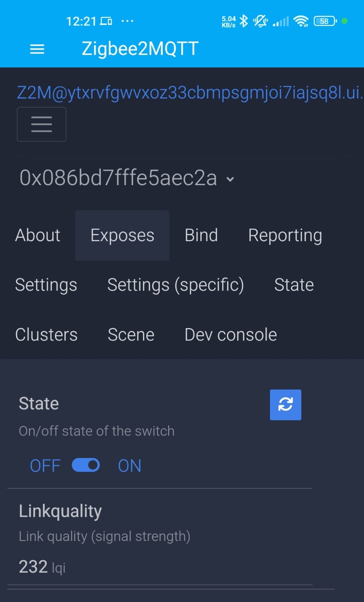Open the Dev console tab
Viewport: 364px width, 602px height.
coord(231,334)
